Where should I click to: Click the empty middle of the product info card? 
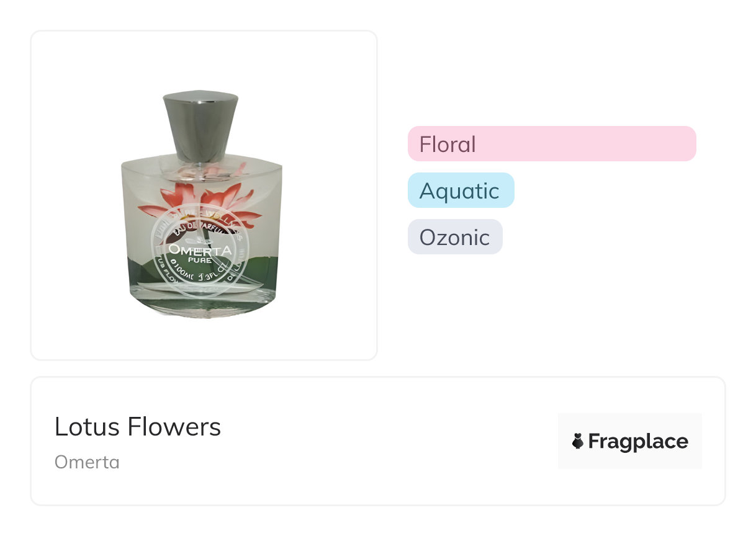(x=385, y=441)
